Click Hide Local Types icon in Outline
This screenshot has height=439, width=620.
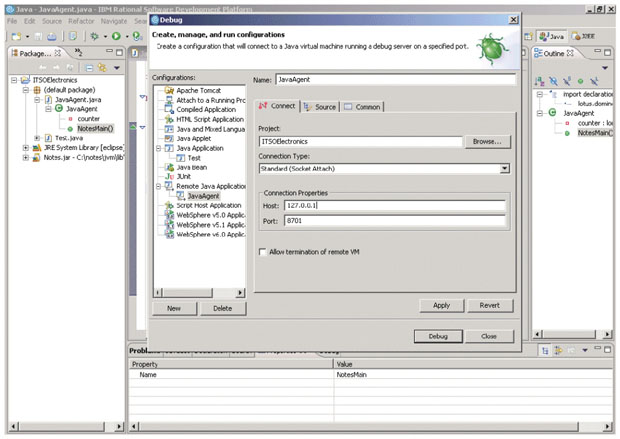point(594,81)
